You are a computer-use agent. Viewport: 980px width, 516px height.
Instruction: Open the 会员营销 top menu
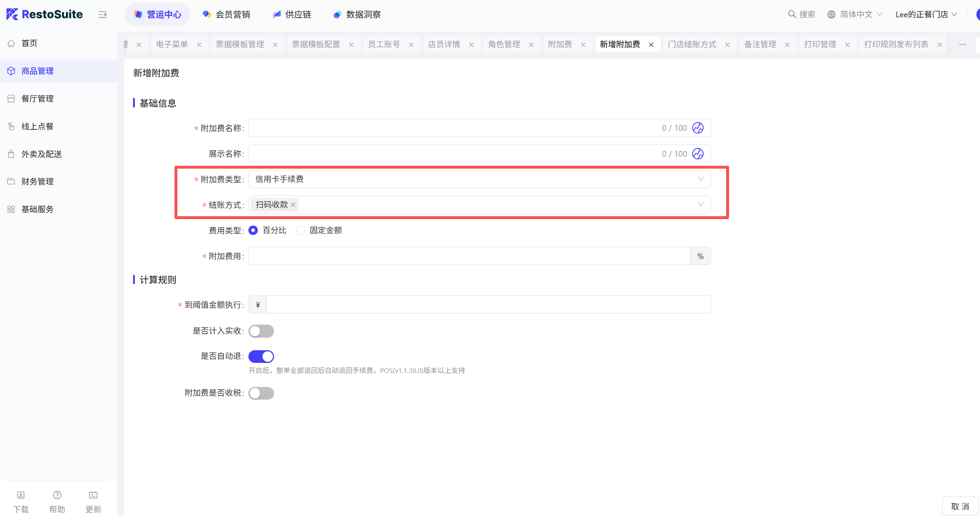pos(227,14)
